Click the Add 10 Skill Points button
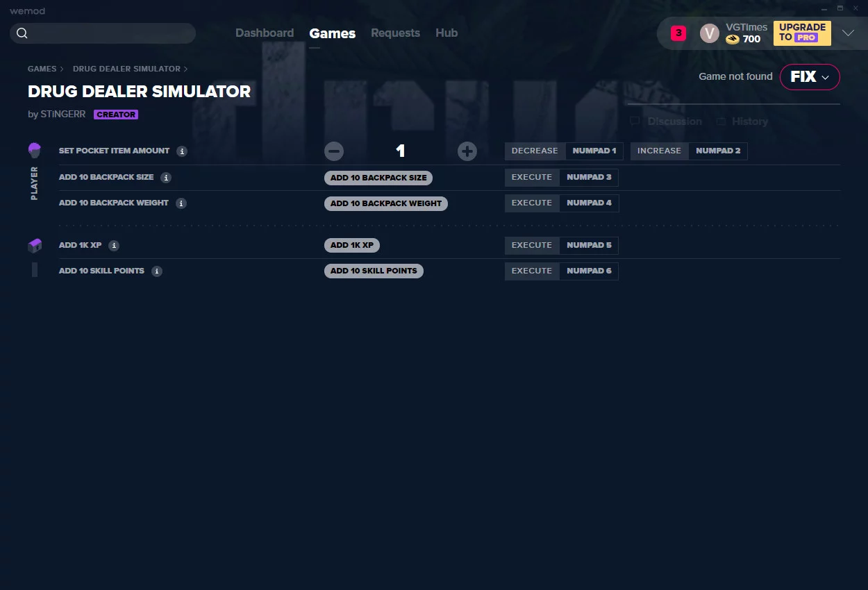 pyautogui.click(x=374, y=271)
